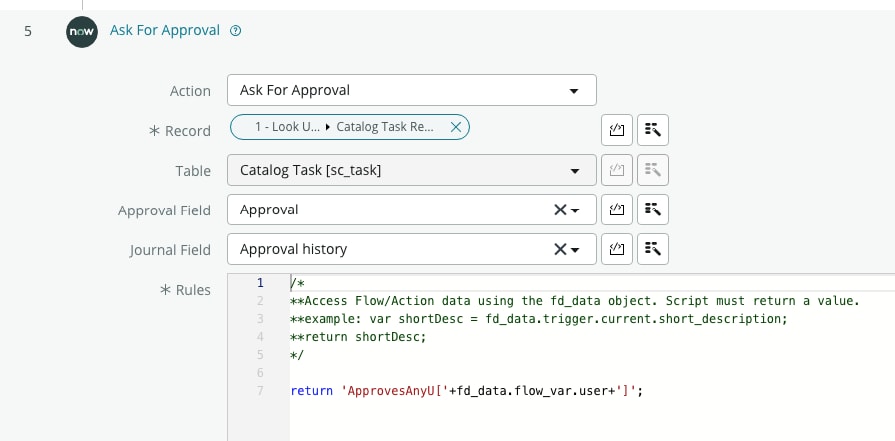This screenshot has height=441, width=895.
Task: Open data pill picker for Journal Field
Action: tap(652, 249)
